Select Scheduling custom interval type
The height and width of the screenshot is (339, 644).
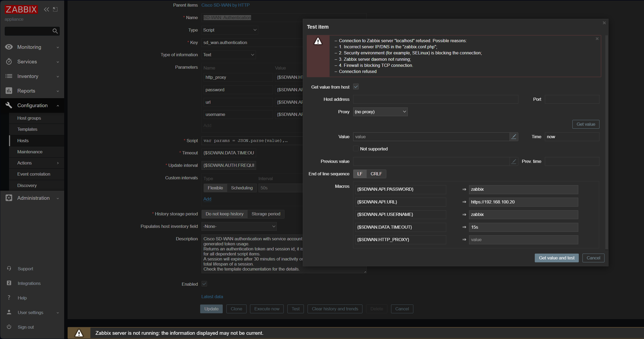point(242,188)
